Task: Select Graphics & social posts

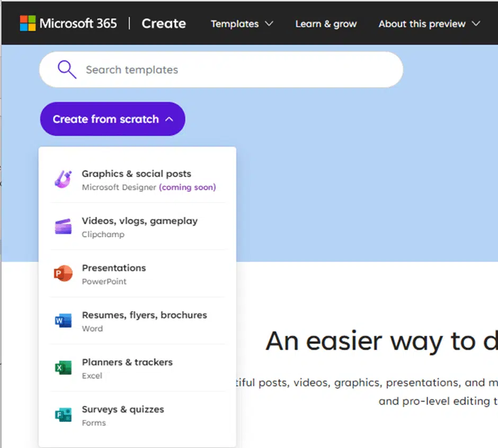Action: 137,180
